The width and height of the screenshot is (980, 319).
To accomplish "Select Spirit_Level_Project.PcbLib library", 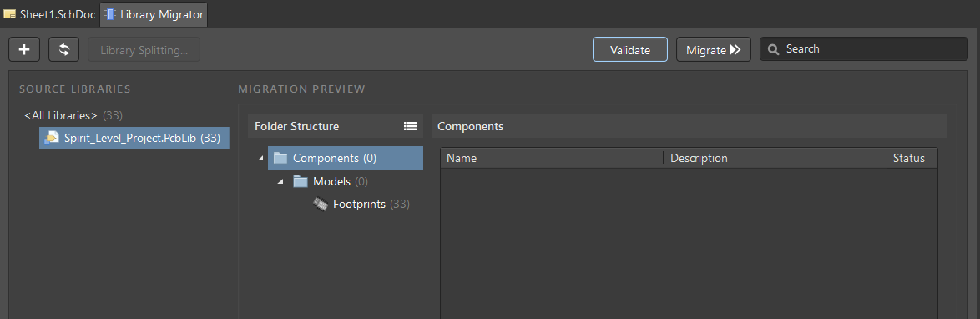I will (x=134, y=139).
